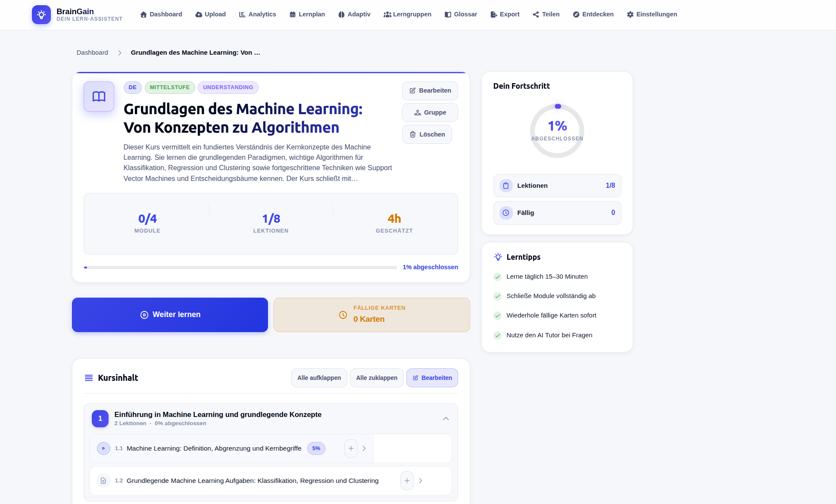Go to the Upload page
The image size is (836, 504).
click(210, 14)
